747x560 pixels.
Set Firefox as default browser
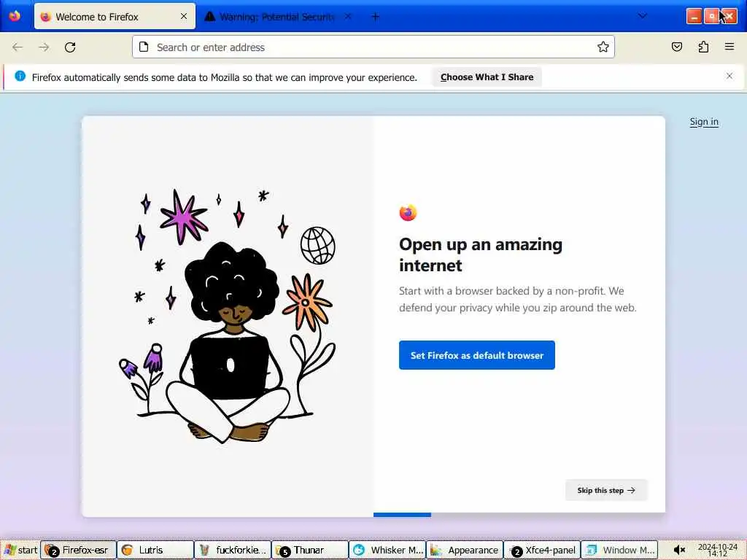(477, 355)
